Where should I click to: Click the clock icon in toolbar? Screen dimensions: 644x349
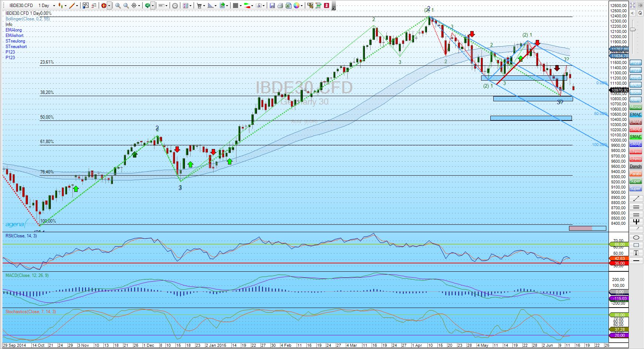[x=175, y=6]
